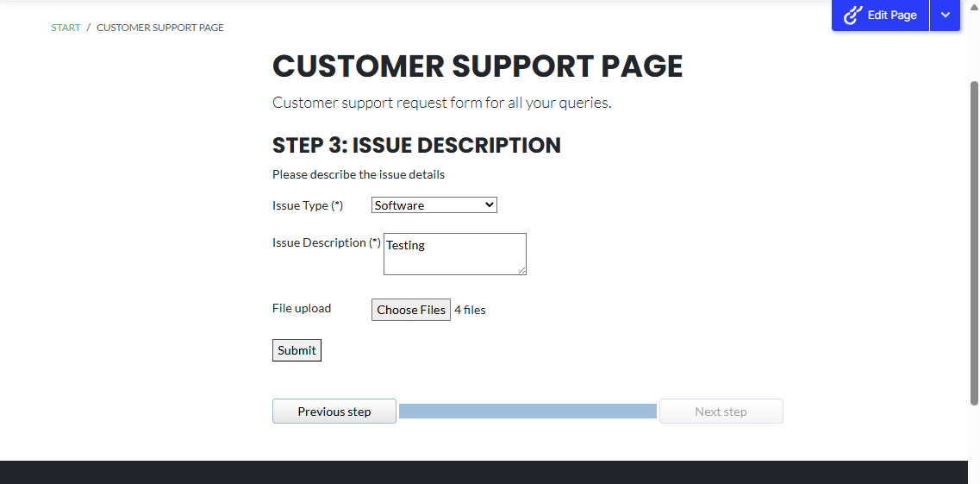This screenshot has width=980, height=484.
Task: Click the 'Issue Description (*)' label
Action: click(326, 242)
